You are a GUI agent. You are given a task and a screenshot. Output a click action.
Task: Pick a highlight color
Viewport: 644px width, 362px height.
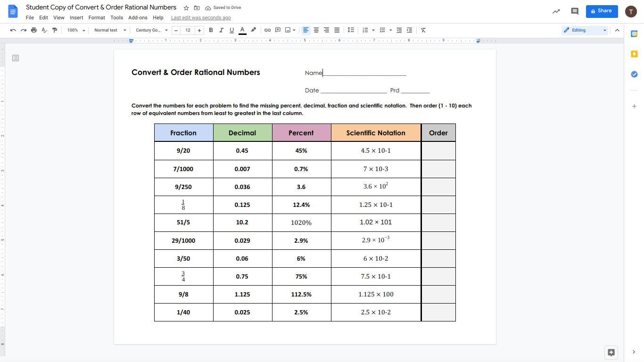[x=253, y=30]
